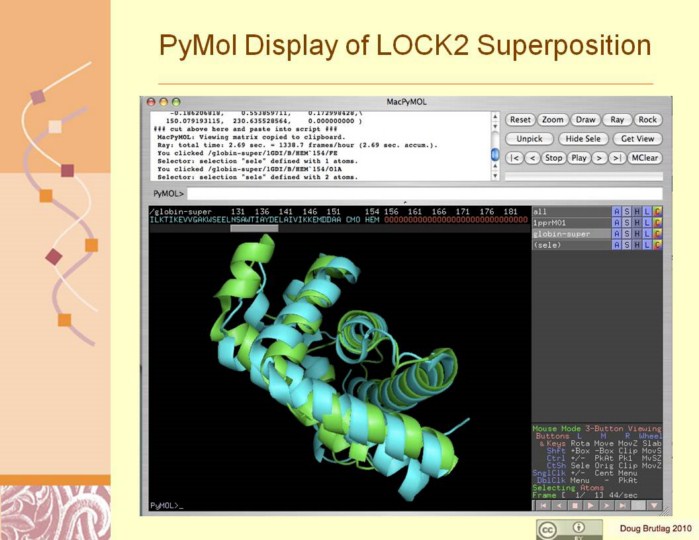Open the Color (C) menu for all
This screenshot has height=540, width=699.
[658, 211]
